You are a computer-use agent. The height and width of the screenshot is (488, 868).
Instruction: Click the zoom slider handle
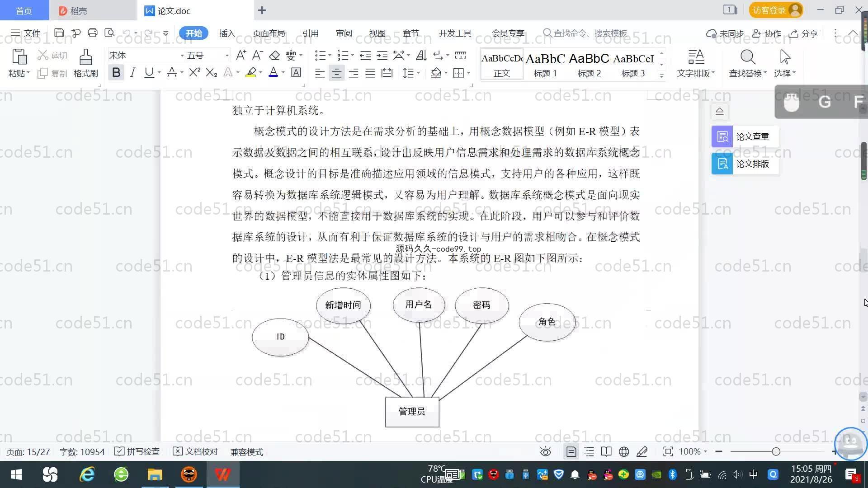[776, 451]
